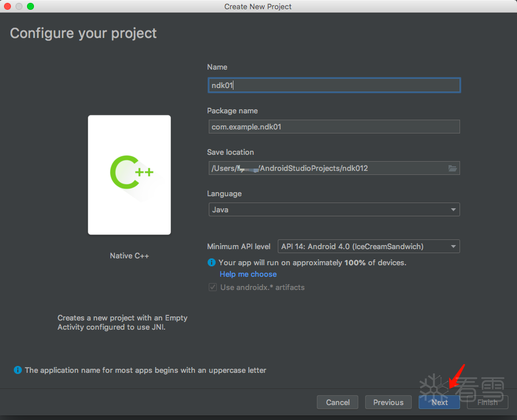Image resolution: width=517 pixels, height=420 pixels.
Task: Click the 'Configure your project' heading
Action: coord(83,33)
